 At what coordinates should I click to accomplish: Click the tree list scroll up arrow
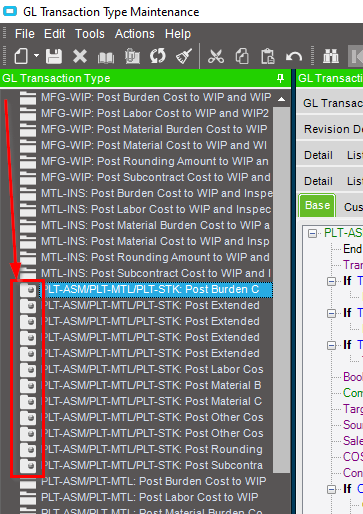click(x=282, y=99)
